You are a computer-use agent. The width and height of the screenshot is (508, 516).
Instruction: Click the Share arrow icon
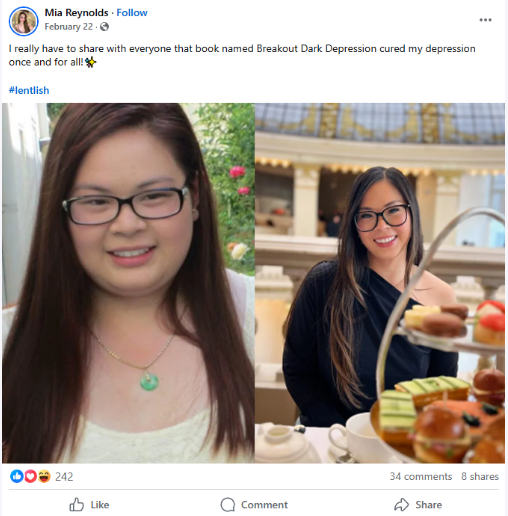pyautogui.click(x=402, y=505)
